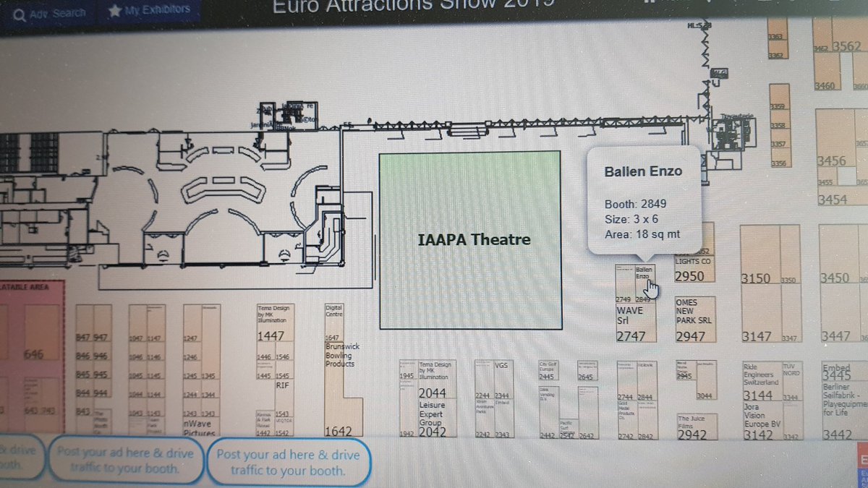The width and height of the screenshot is (868, 488).
Task: Click booth 3450 on the floor plan
Action: pos(839,255)
